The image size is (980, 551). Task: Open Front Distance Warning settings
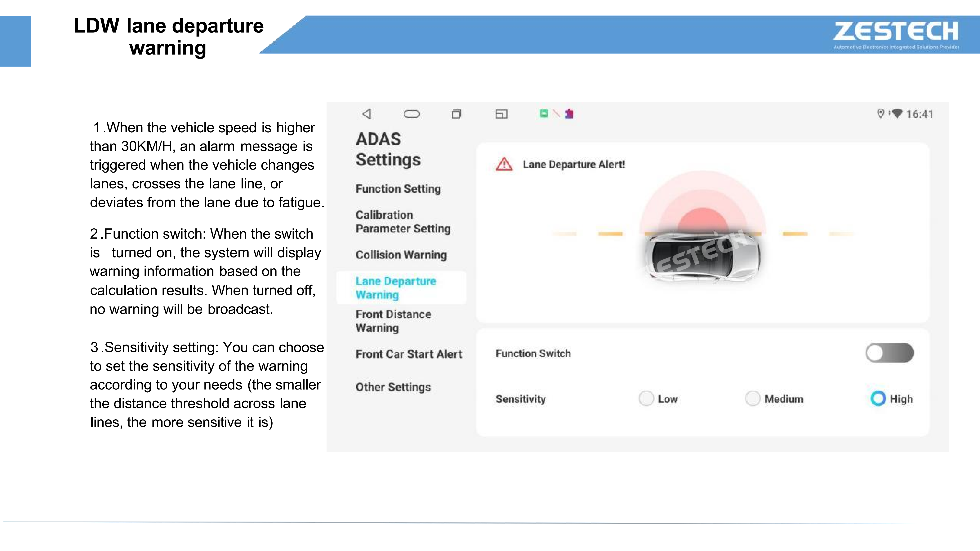393,321
